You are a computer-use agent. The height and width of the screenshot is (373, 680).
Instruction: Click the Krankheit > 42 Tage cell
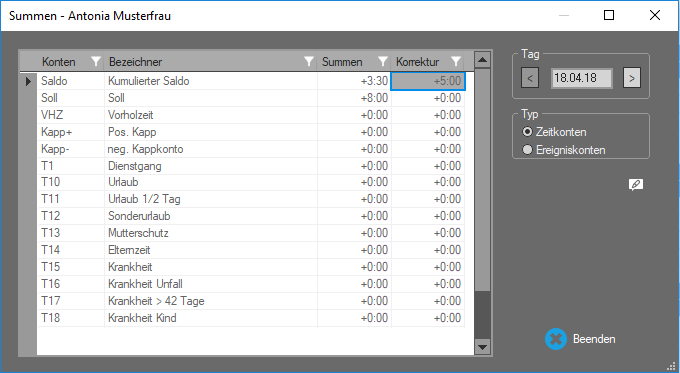pyautogui.click(x=211, y=301)
